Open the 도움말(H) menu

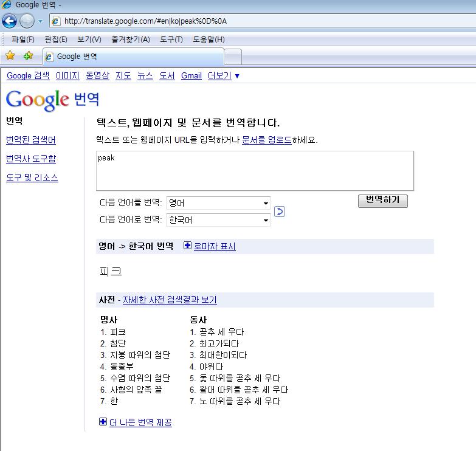pyautogui.click(x=209, y=40)
